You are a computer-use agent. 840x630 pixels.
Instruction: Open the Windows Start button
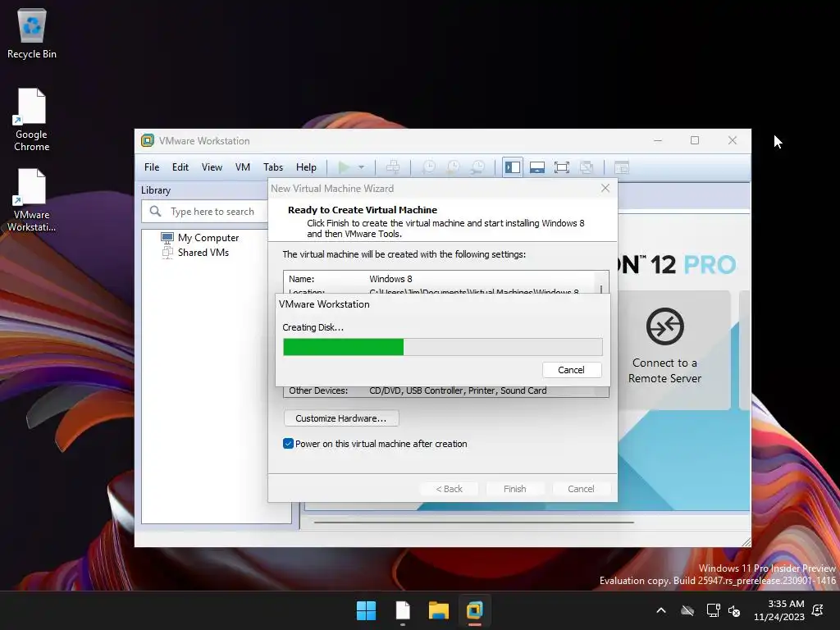pos(367,610)
